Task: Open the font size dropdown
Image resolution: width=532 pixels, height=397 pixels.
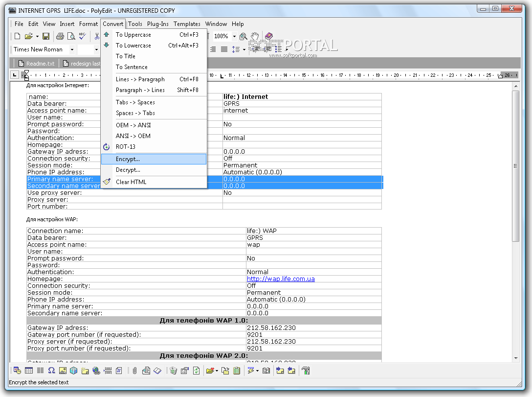Action: (96, 49)
